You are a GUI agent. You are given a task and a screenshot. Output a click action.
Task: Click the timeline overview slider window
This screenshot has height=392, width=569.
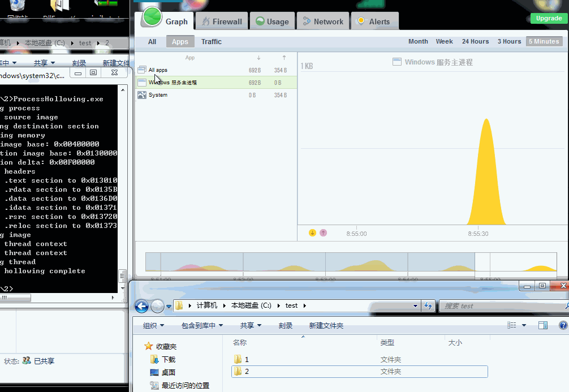click(516, 262)
